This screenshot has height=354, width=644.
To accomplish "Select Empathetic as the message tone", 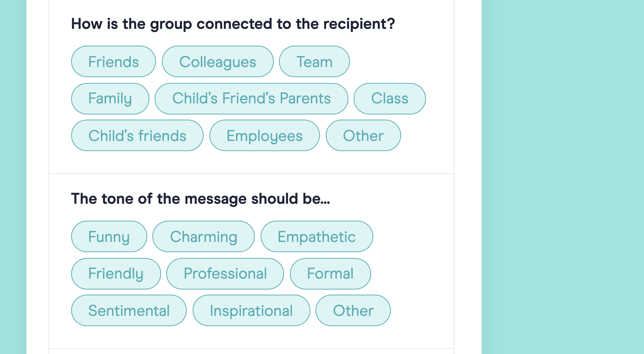I will pos(317,237).
